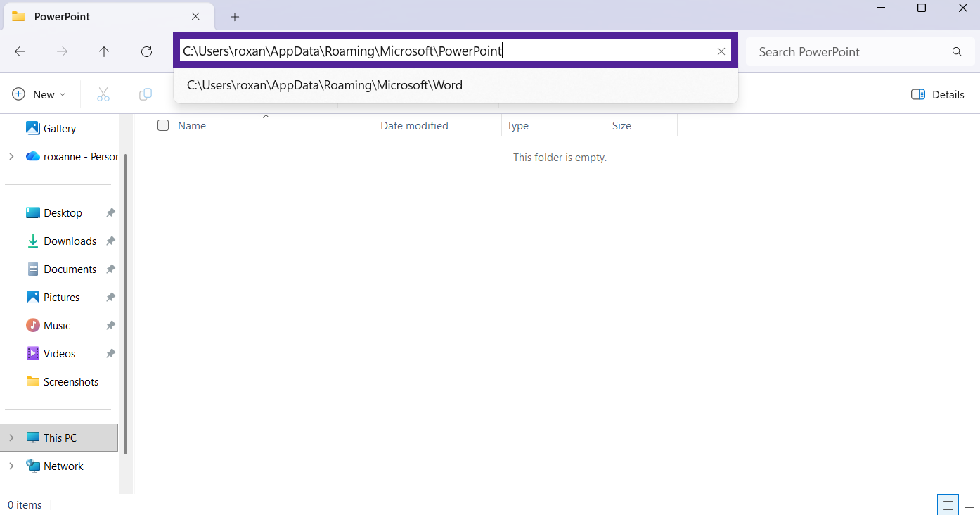The image size is (980, 515).
Task: Refresh the current folder view
Action: [146, 51]
